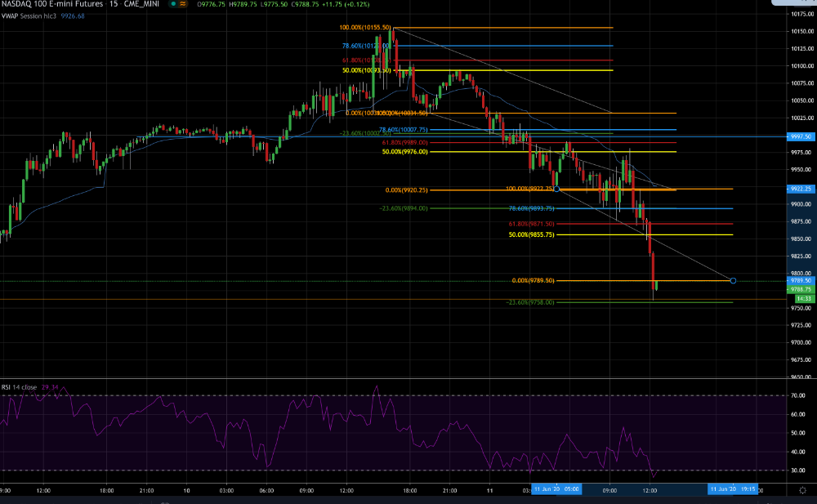Viewport: 817px width, 504px height.
Task: Open chart settings gear icon at bottom right
Action: 802,490
